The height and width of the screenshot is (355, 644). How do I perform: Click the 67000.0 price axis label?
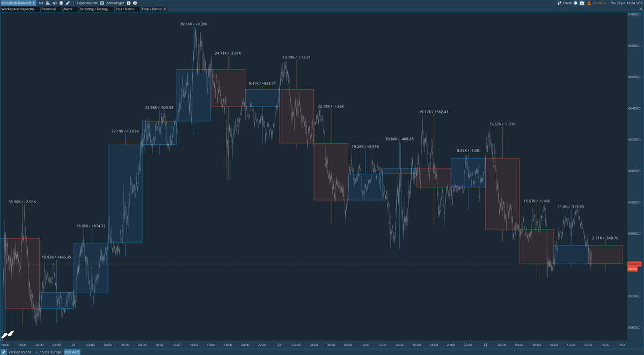[634, 14]
